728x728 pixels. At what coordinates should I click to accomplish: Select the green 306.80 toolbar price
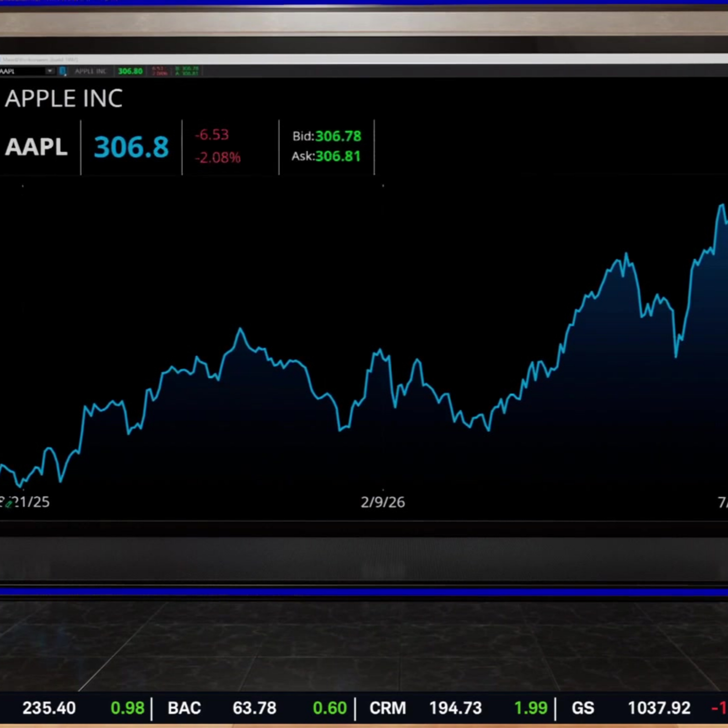130,71
